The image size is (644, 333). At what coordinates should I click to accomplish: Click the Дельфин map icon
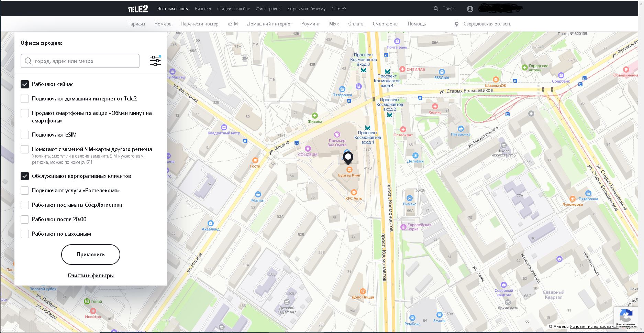[415, 155]
